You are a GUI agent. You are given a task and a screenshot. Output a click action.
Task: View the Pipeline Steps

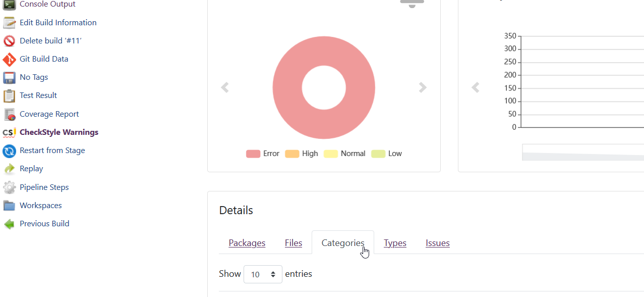pos(44,187)
